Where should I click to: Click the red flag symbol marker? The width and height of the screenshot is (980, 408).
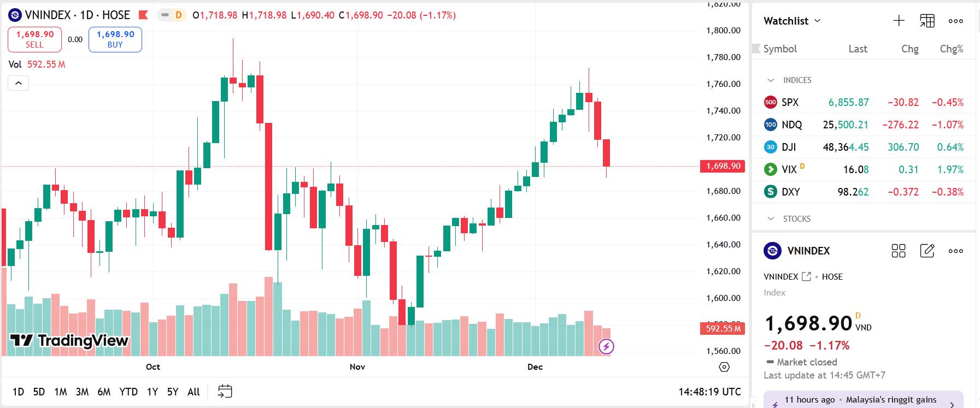pyautogui.click(x=143, y=15)
